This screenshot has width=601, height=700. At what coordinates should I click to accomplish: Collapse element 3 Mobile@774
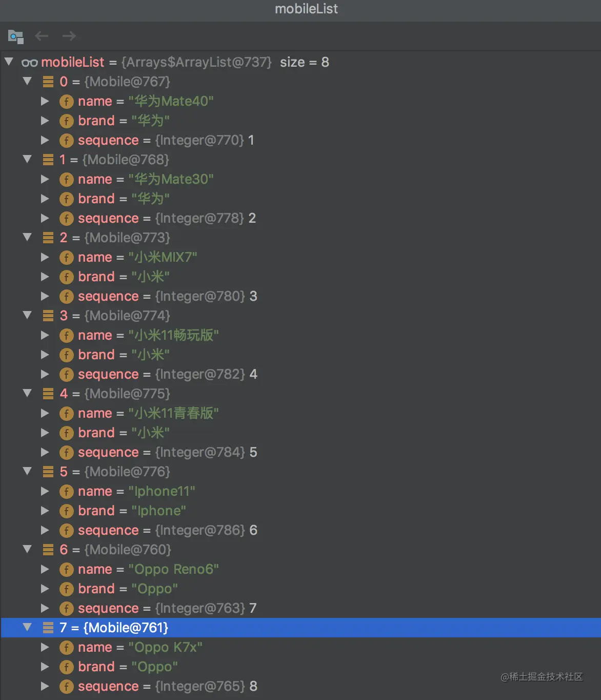(27, 315)
